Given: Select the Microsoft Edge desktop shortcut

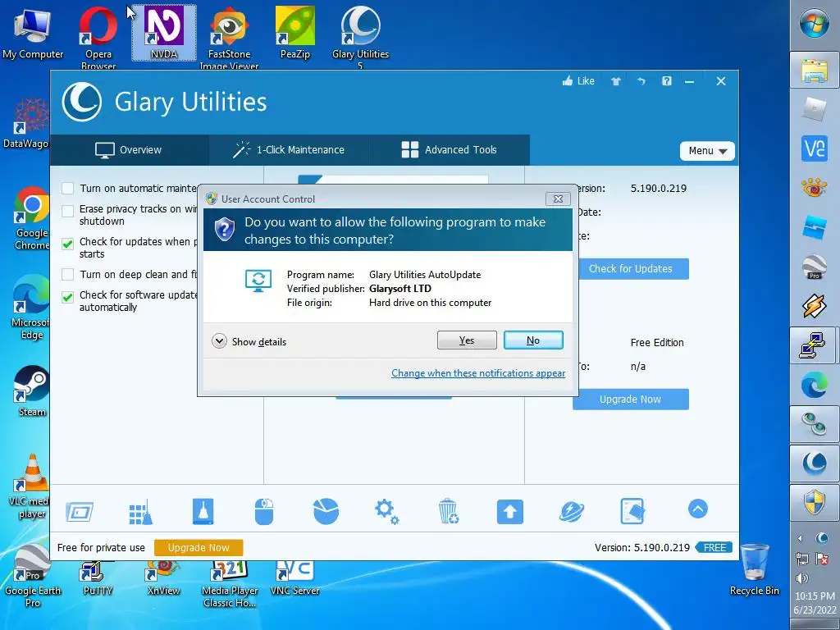Looking at the screenshot, I should (30, 308).
